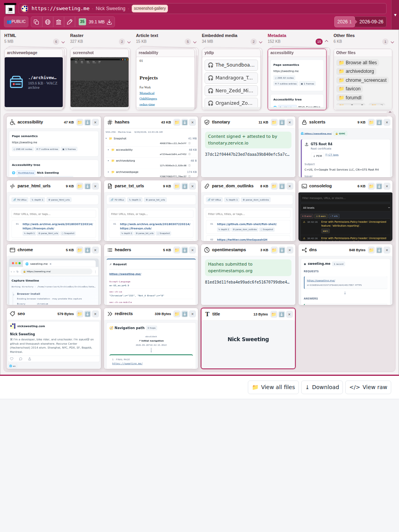Expand the Article text category chevron
The image size is (399, 532).
tap(195, 42)
